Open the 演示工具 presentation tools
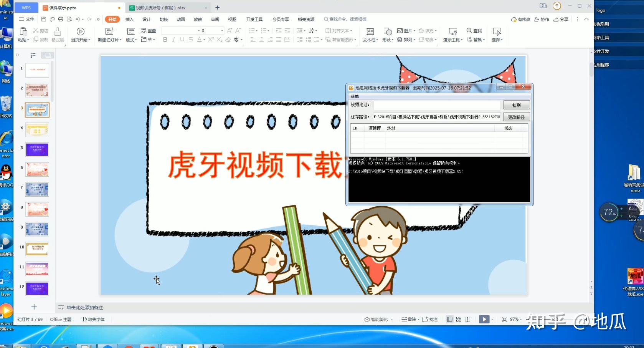644x348 pixels. point(452,35)
